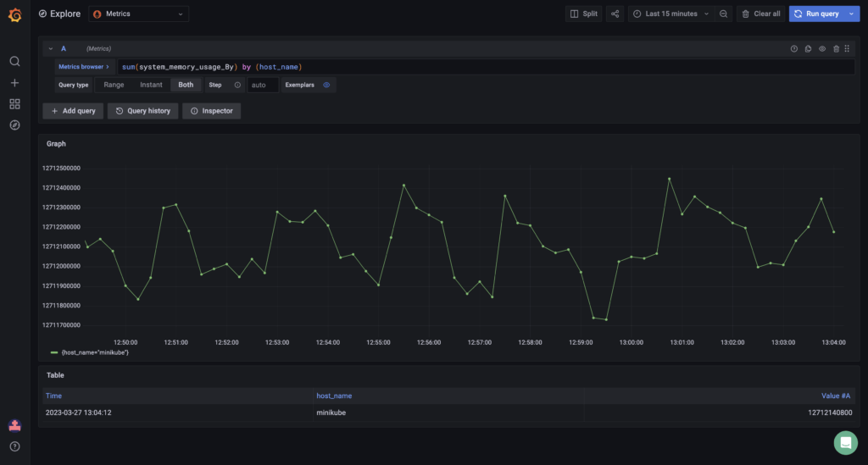Sort table by Value #A column
The height and width of the screenshot is (465, 868).
point(835,396)
